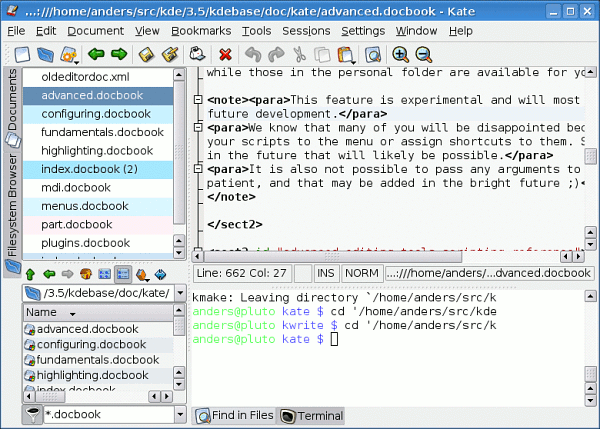This screenshot has width=600, height=429.
Task: Switch to the Terminal tab
Action: [x=311, y=415]
